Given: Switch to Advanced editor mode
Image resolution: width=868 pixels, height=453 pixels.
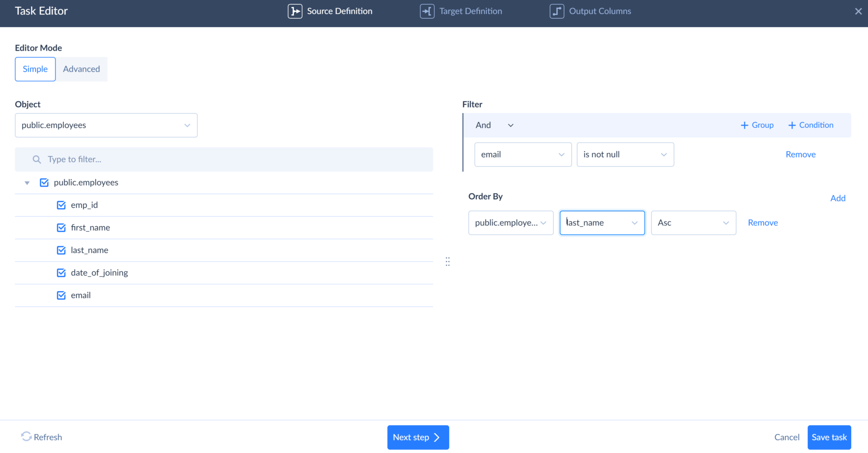Looking at the screenshot, I should click(81, 69).
